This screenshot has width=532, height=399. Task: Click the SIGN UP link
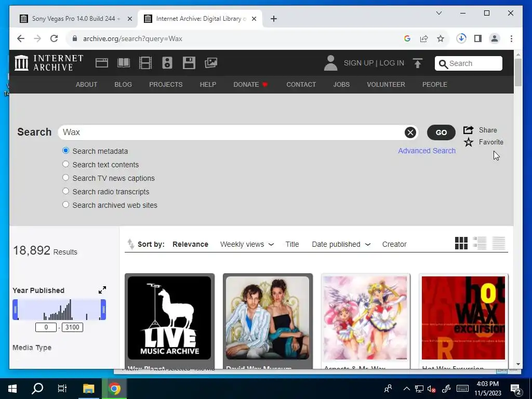[x=358, y=63]
